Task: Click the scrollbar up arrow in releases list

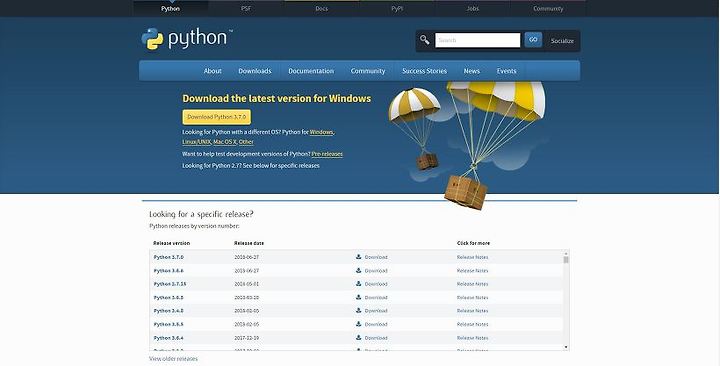Action: 566,253
